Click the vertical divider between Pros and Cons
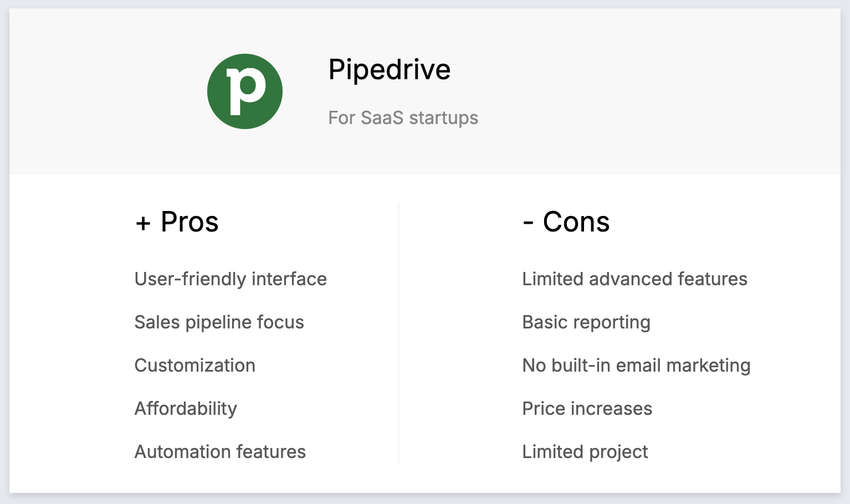 tap(398, 332)
